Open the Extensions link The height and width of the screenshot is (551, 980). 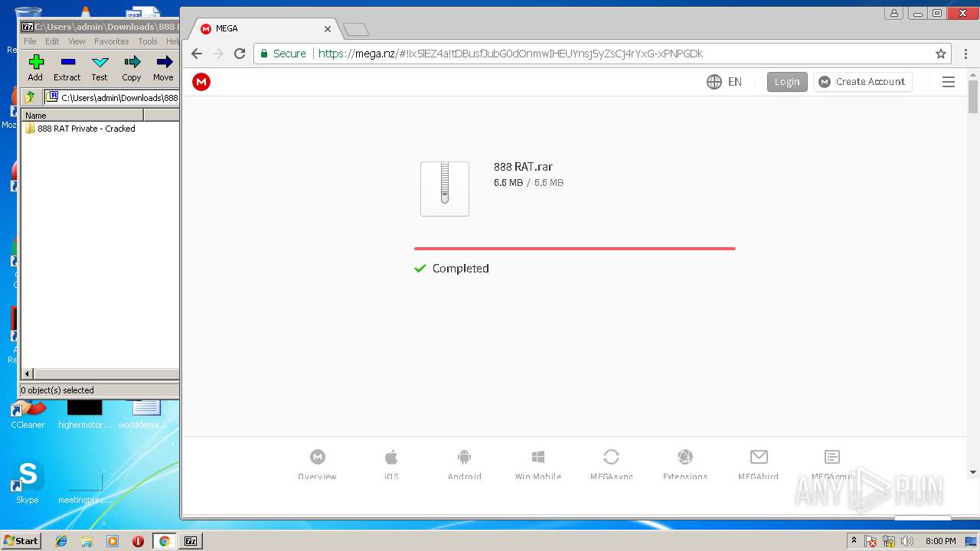685,465
